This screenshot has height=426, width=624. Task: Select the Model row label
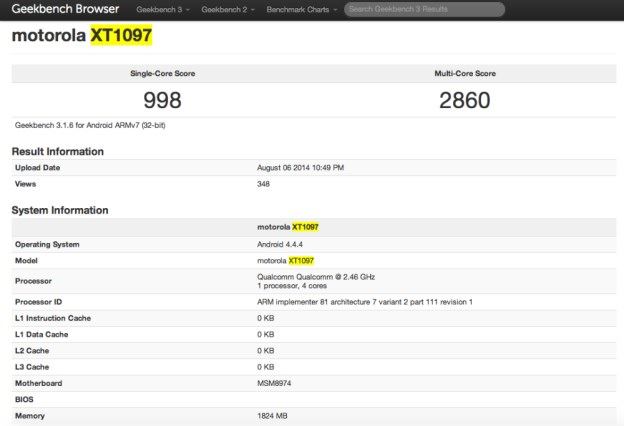(x=26, y=261)
